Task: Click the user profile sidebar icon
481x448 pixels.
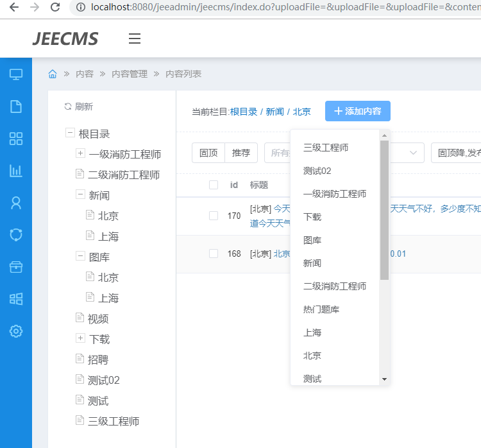Action: (x=16, y=203)
